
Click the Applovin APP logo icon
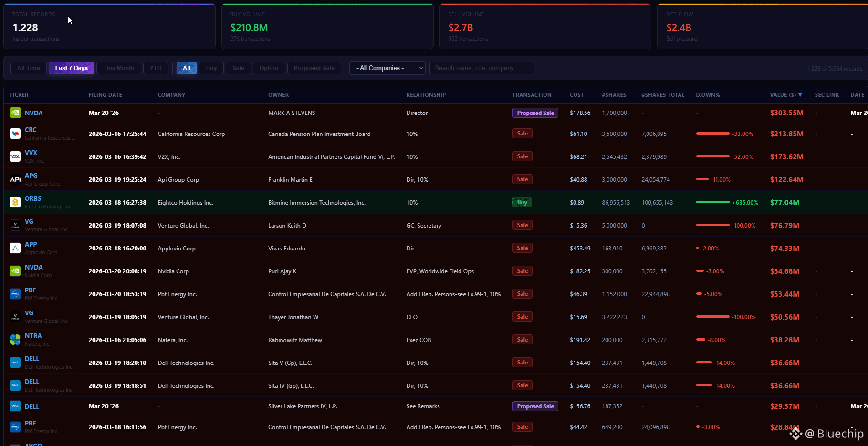[x=15, y=248]
